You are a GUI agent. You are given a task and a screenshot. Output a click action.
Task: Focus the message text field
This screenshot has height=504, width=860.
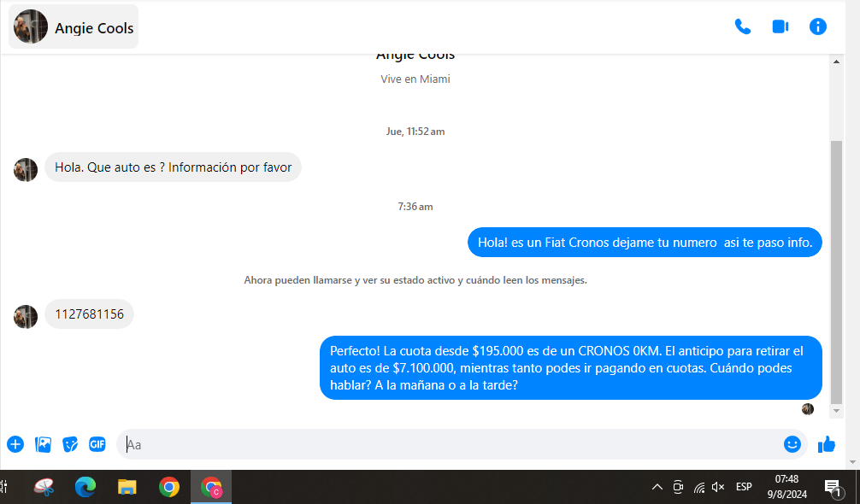(x=450, y=444)
